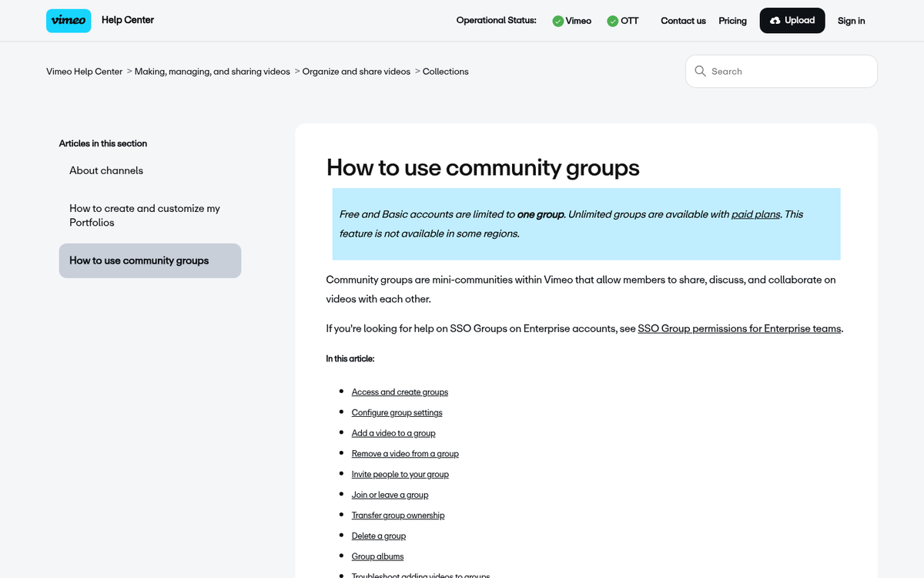Click the search magnifier icon
924x578 pixels.
pyautogui.click(x=700, y=71)
